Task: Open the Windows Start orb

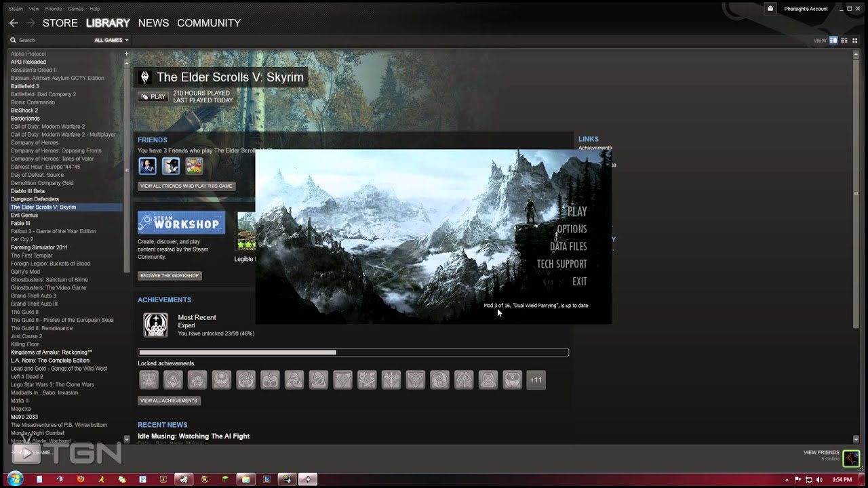Action: pos(14,479)
